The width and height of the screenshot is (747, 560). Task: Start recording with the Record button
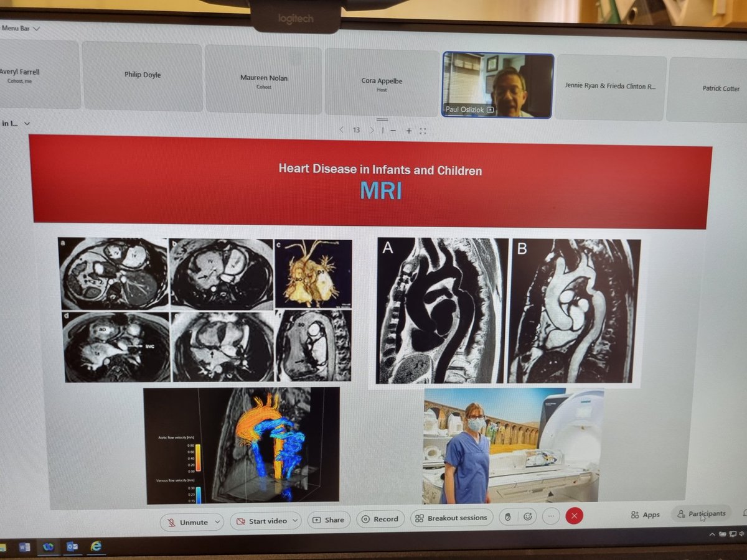(x=380, y=519)
